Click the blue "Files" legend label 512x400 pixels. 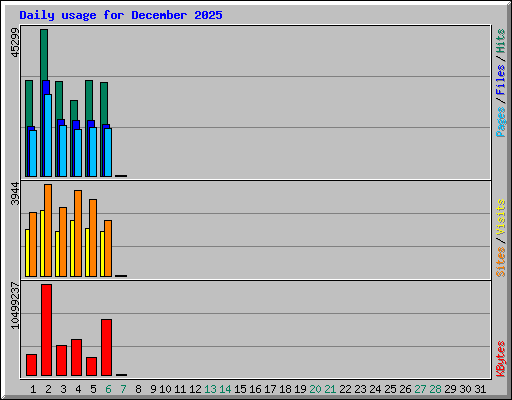coord(501,79)
